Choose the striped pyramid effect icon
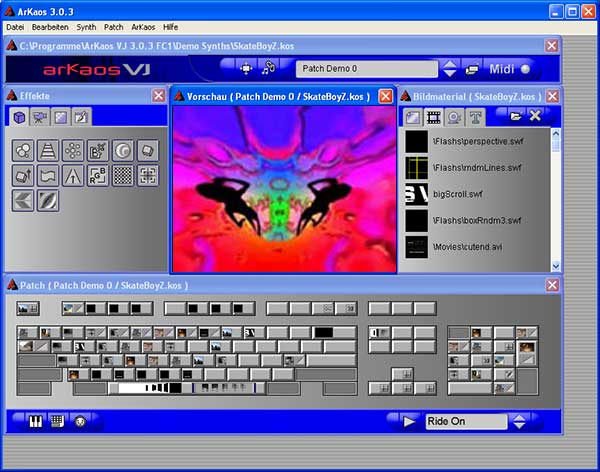The width and height of the screenshot is (600, 472). 48,150
